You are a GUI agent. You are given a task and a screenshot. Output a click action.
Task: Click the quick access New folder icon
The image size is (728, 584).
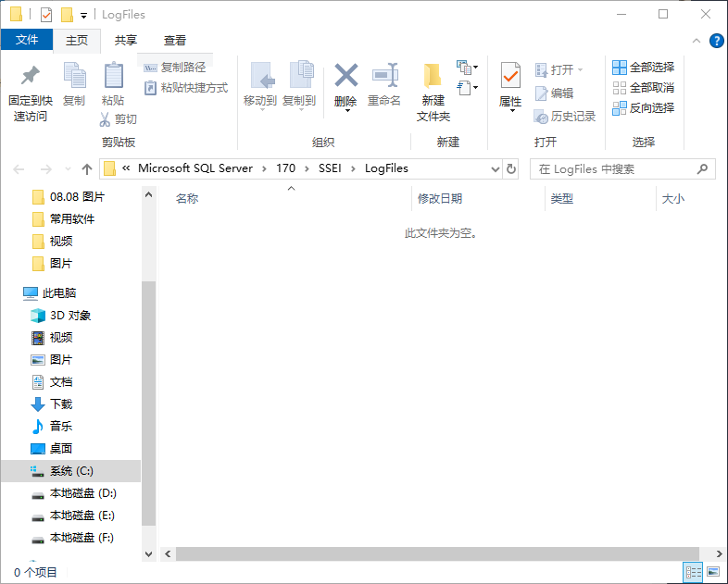click(68, 15)
